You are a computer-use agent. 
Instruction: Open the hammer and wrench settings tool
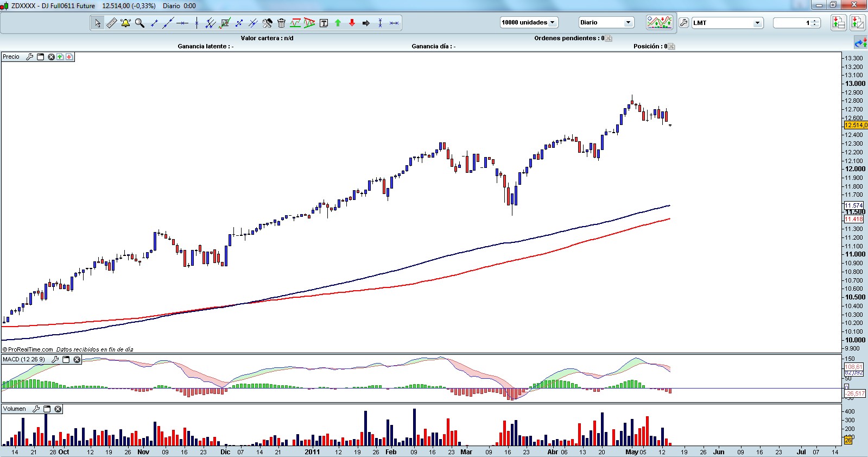click(267, 23)
